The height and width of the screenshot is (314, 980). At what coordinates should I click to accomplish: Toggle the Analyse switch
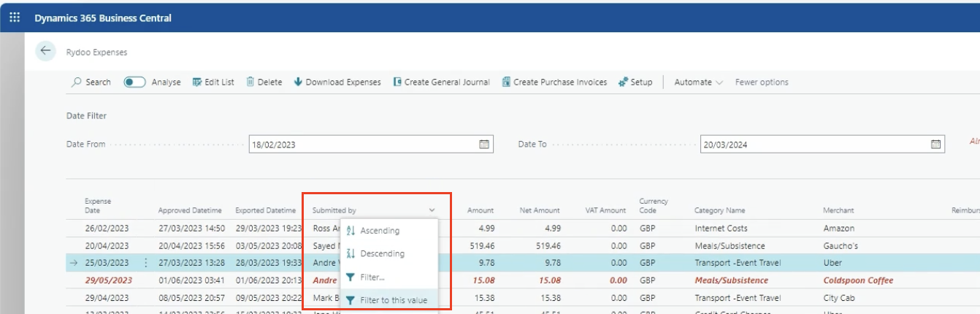coord(134,82)
